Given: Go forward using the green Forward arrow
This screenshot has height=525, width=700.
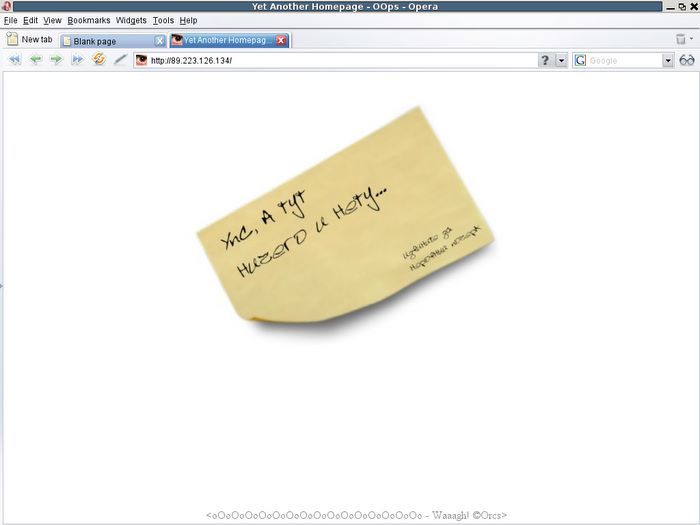Looking at the screenshot, I should coord(56,60).
